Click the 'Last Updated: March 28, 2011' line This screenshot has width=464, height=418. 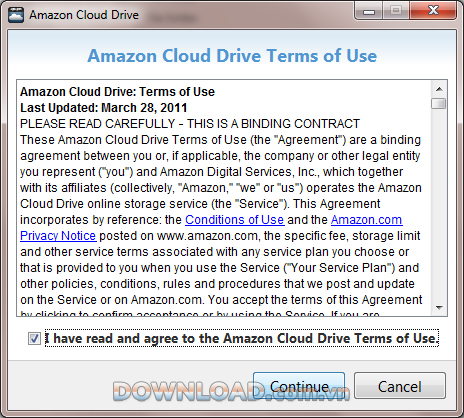[x=103, y=108]
